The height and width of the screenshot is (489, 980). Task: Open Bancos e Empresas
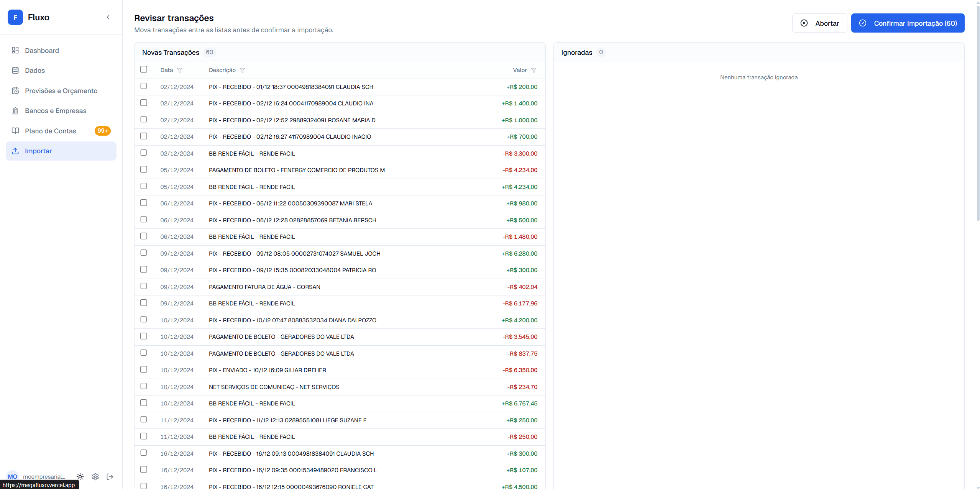(x=61, y=111)
